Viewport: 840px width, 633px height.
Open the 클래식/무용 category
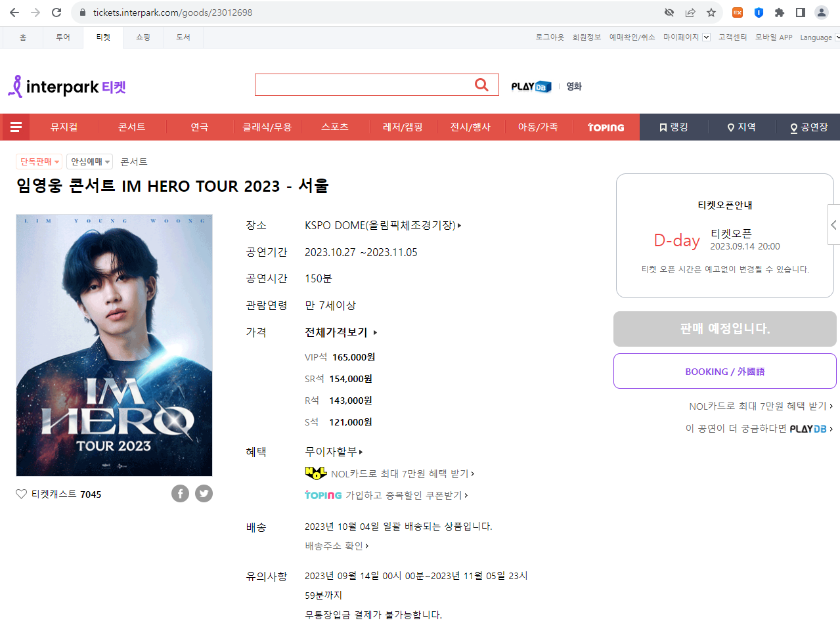click(267, 127)
